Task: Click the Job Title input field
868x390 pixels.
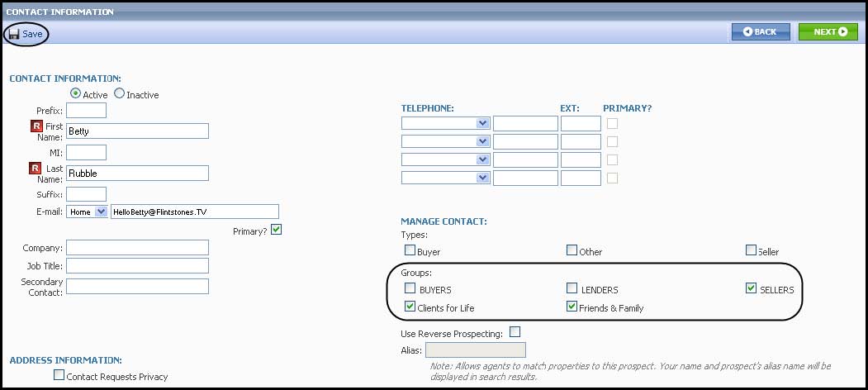Action: (x=137, y=265)
